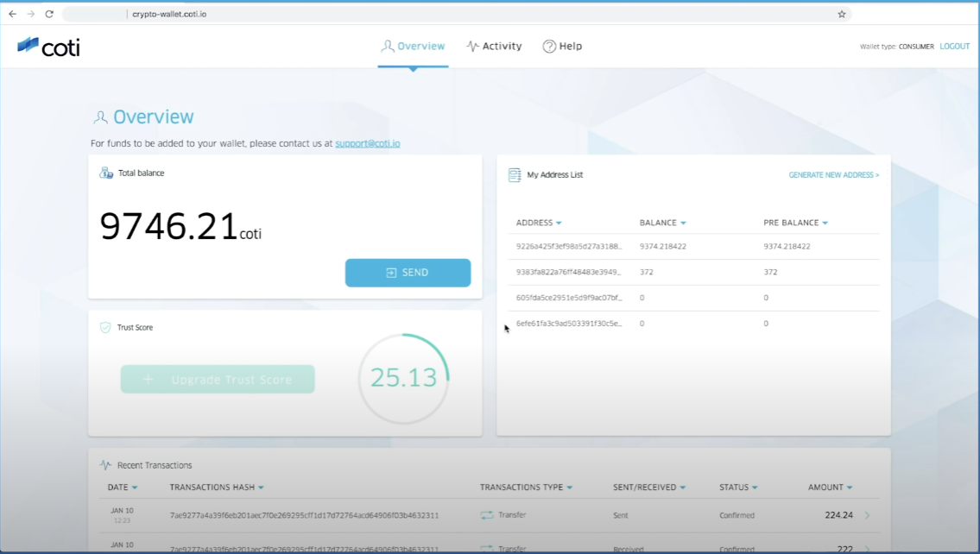980x554 pixels.
Task: Sort by BALANCE column arrow
Action: [683, 223]
